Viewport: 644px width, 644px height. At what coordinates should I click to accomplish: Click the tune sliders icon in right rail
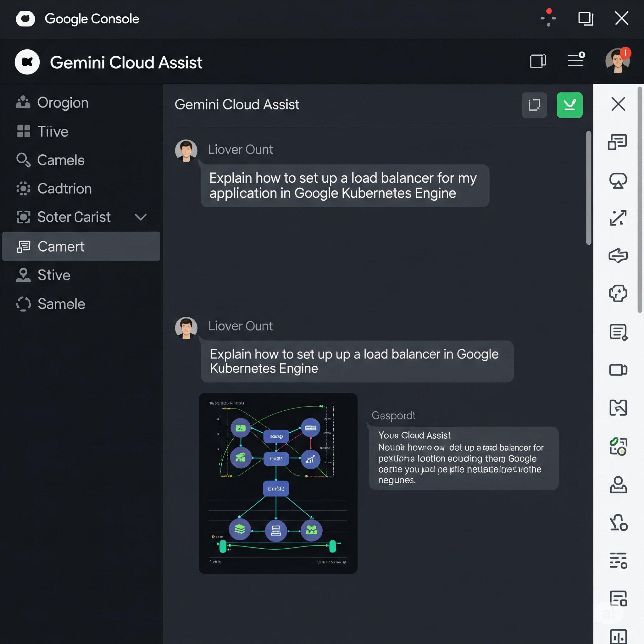(619, 560)
